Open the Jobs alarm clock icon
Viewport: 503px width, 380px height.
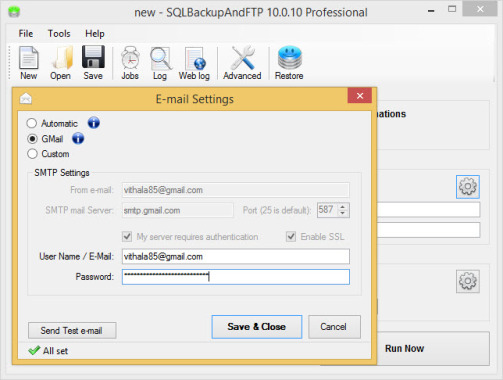[x=130, y=63]
